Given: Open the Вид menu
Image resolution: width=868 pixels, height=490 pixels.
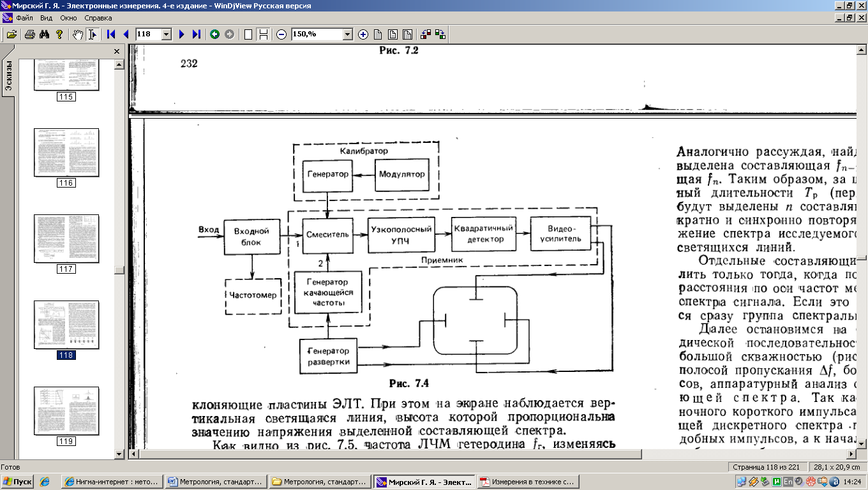Looking at the screenshot, I should [x=46, y=18].
